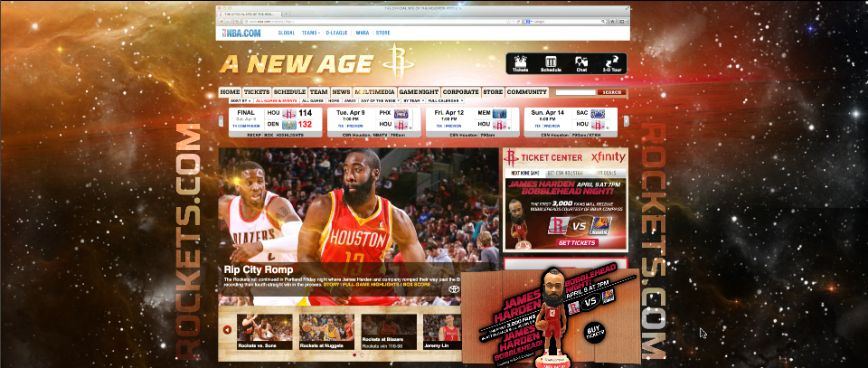Open the D-LEAGUE link
The height and width of the screenshot is (368, 868).
click(337, 33)
